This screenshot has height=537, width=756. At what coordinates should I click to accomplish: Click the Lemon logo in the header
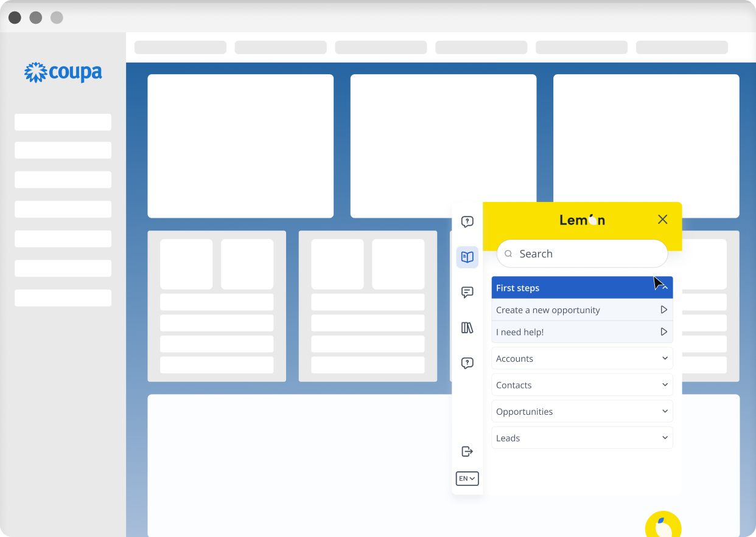point(583,220)
